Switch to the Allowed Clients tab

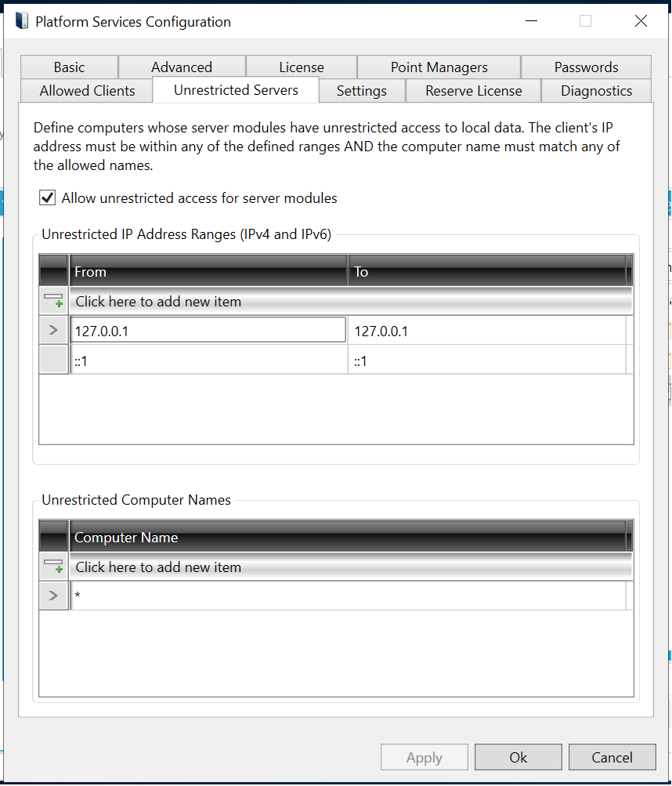click(x=87, y=91)
